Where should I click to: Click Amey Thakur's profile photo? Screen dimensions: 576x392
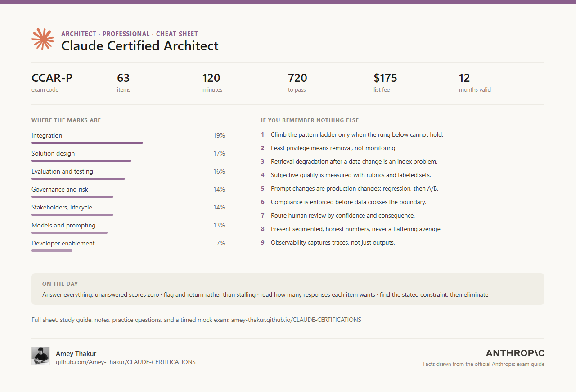pyautogui.click(x=40, y=356)
